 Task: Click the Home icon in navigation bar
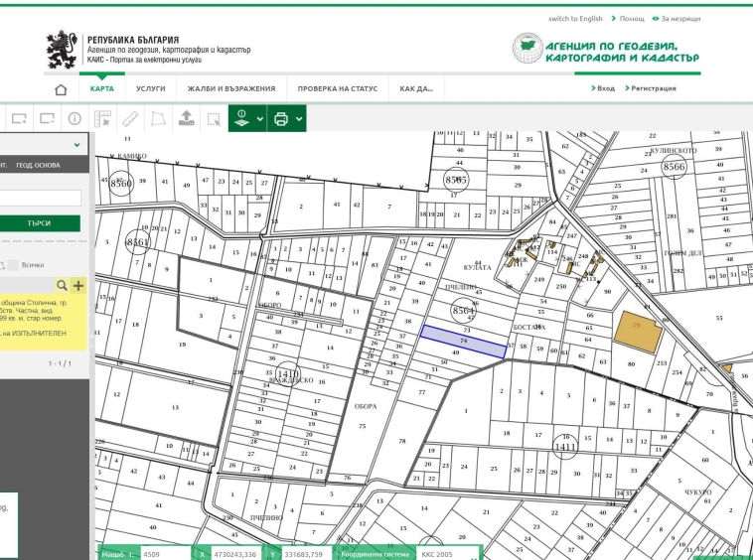point(62,88)
